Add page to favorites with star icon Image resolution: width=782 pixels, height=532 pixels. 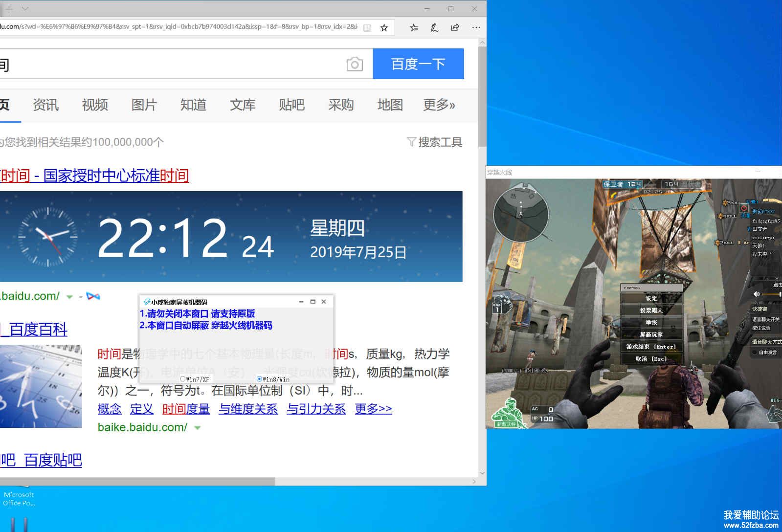coord(384,28)
